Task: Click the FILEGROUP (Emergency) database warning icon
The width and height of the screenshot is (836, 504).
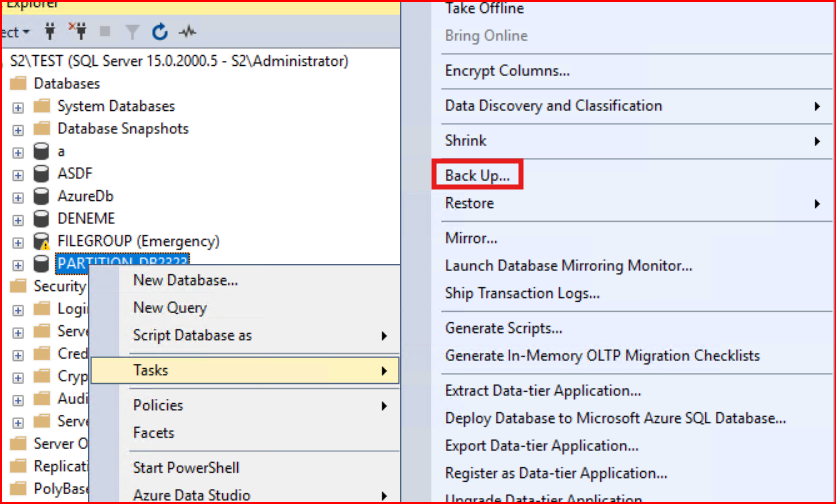Action: [x=41, y=241]
